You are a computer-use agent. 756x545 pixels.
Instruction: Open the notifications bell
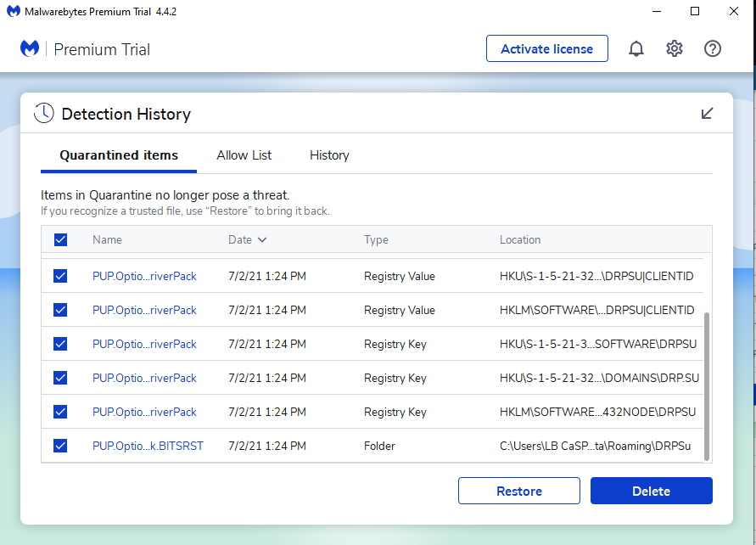tap(636, 48)
